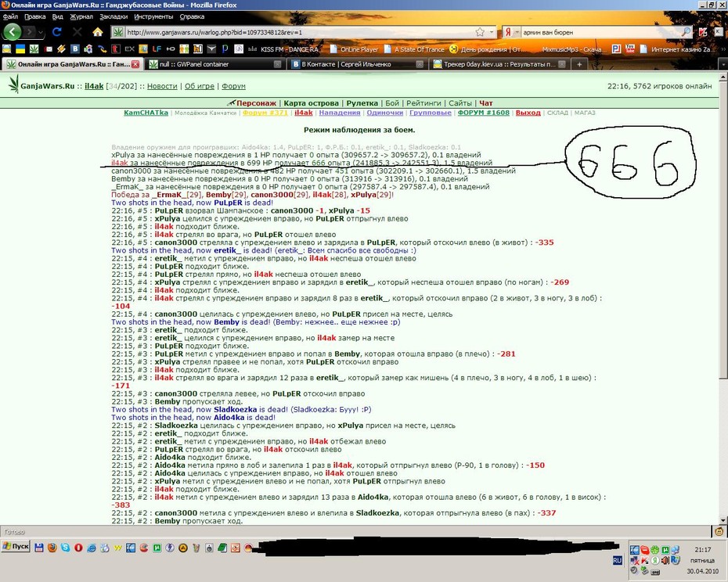Open the 'Новости' header link

pyautogui.click(x=162, y=86)
